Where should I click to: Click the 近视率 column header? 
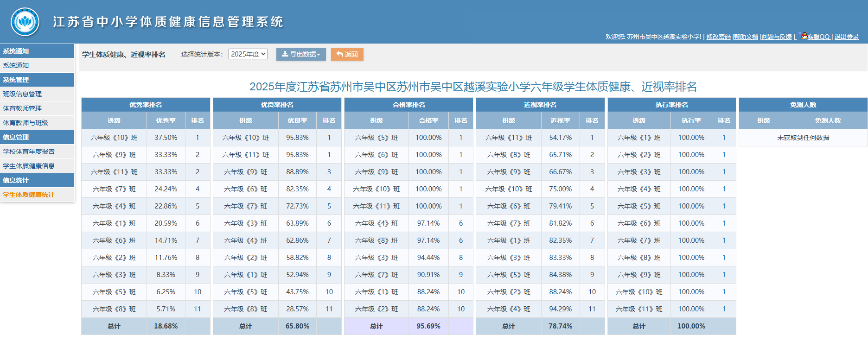[561, 120]
